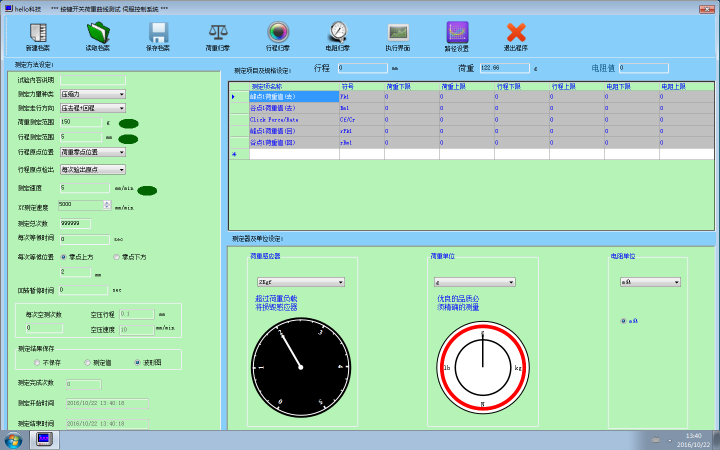Click the 行程归零 lens icon

pos(278,34)
